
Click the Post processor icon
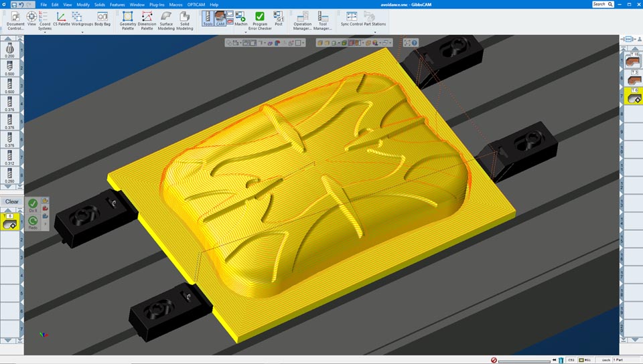click(279, 19)
